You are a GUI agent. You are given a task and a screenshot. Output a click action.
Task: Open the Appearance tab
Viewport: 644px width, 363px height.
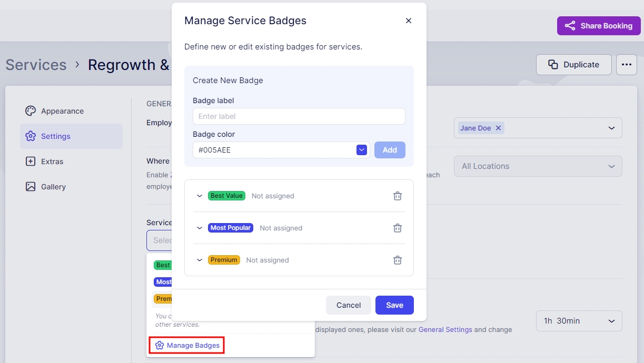click(x=62, y=111)
